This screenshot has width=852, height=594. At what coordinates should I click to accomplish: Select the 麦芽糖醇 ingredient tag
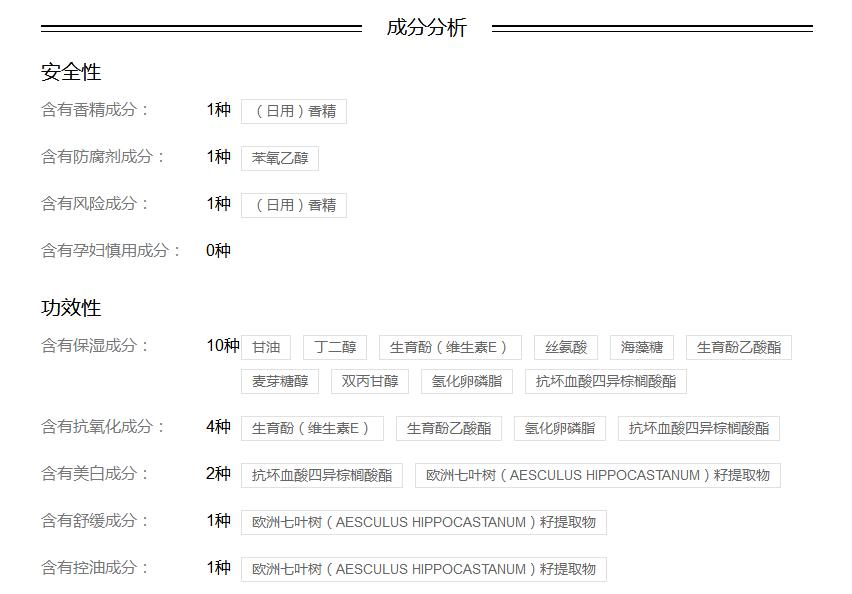click(279, 381)
